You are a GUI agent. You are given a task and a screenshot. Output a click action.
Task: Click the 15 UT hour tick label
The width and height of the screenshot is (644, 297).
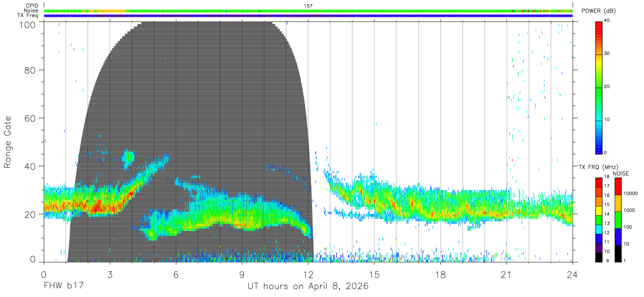click(374, 274)
